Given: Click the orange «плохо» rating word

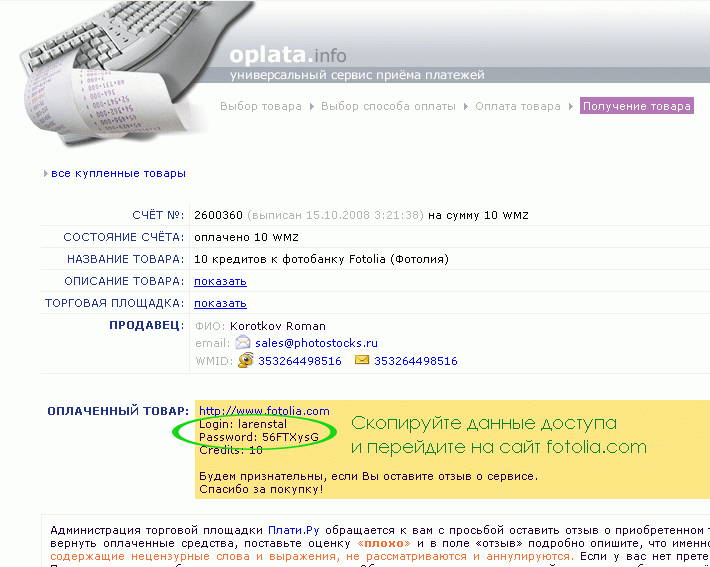Looking at the screenshot, I should [x=384, y=543].
